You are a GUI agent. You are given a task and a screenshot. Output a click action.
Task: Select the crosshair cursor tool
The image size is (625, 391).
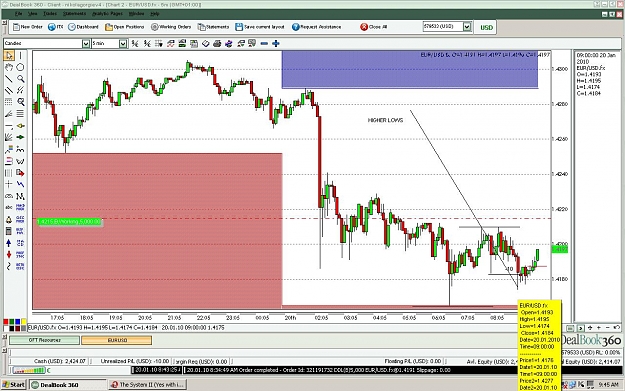click(9, 184)
